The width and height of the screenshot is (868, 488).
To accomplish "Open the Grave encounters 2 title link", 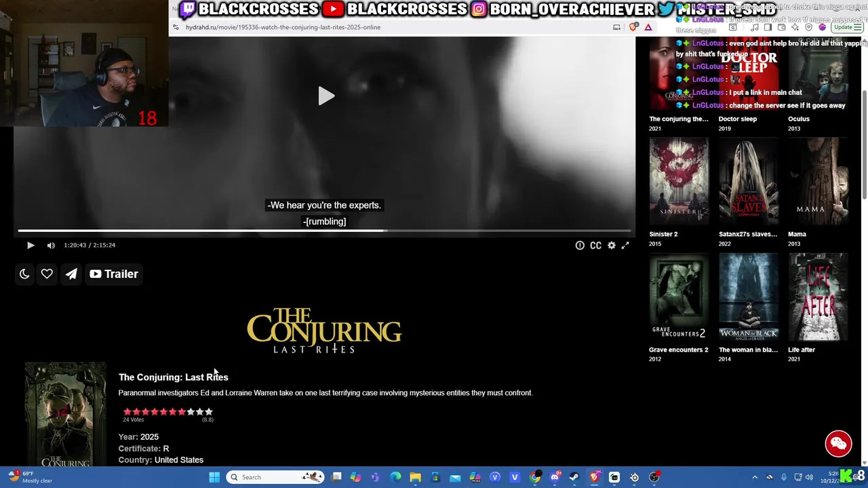I will (x=679, y=350).
